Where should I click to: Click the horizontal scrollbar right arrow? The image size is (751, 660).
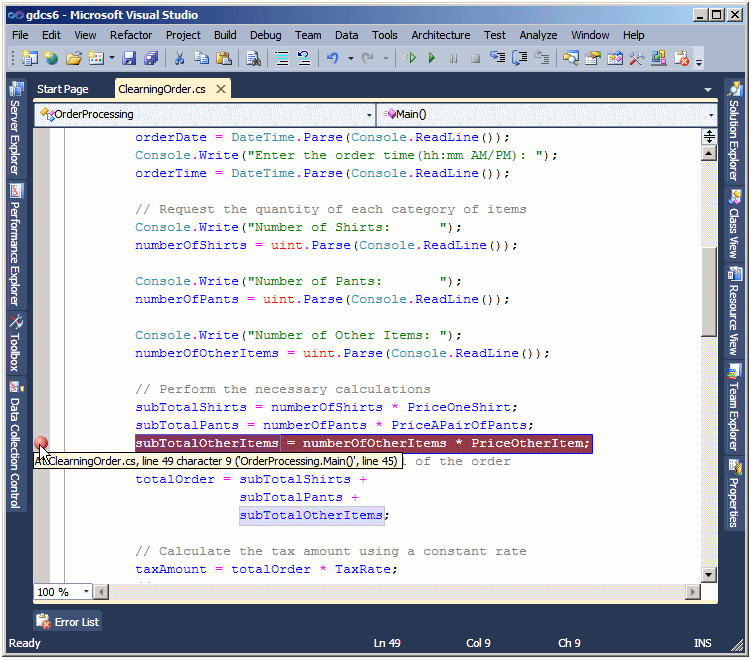coord(693,592)
